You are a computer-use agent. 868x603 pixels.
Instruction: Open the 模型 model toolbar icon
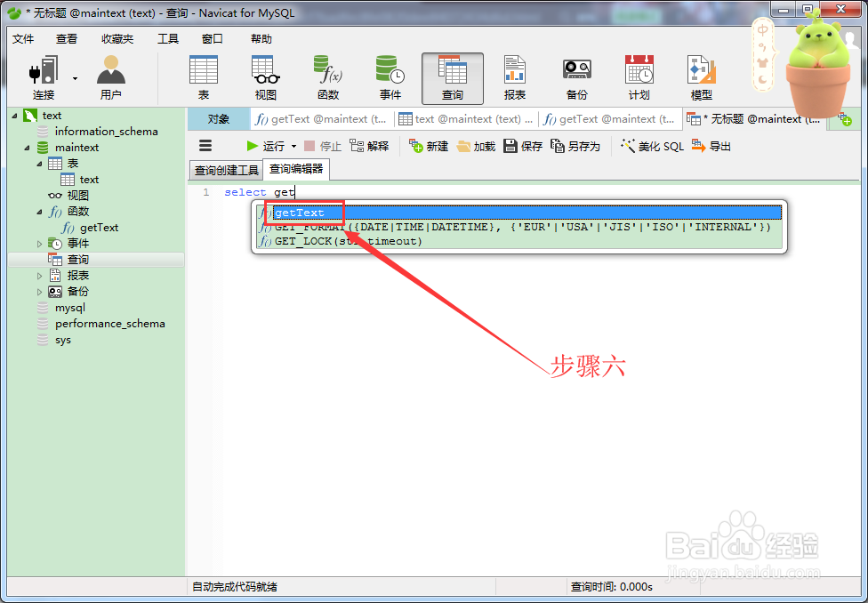(702, 77)
